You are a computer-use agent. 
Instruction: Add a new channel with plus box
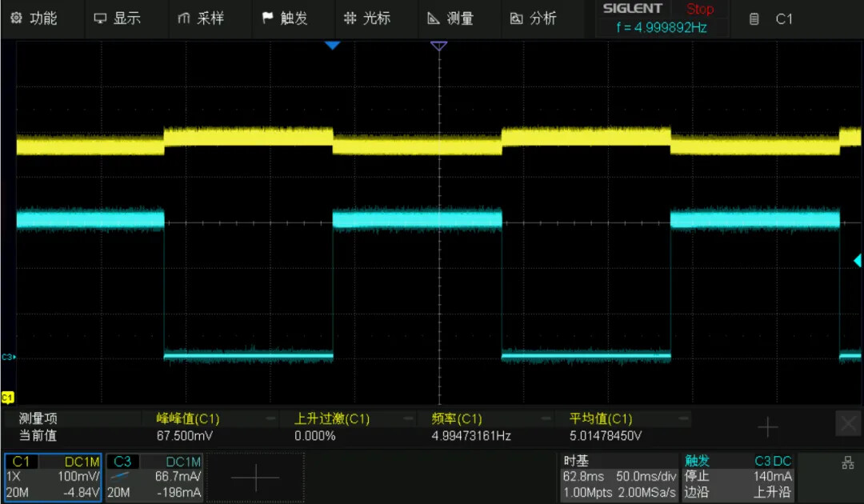[255, 478]
